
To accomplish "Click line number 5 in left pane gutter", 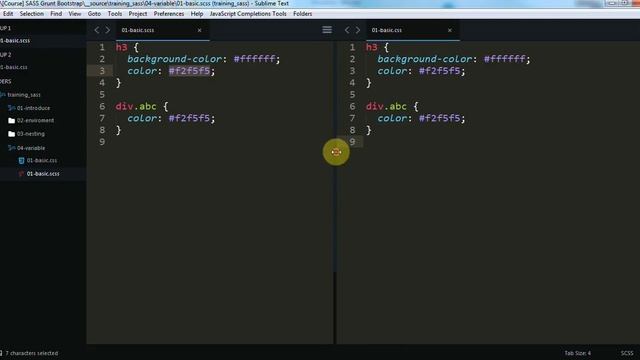I will (x=102, y=95).
